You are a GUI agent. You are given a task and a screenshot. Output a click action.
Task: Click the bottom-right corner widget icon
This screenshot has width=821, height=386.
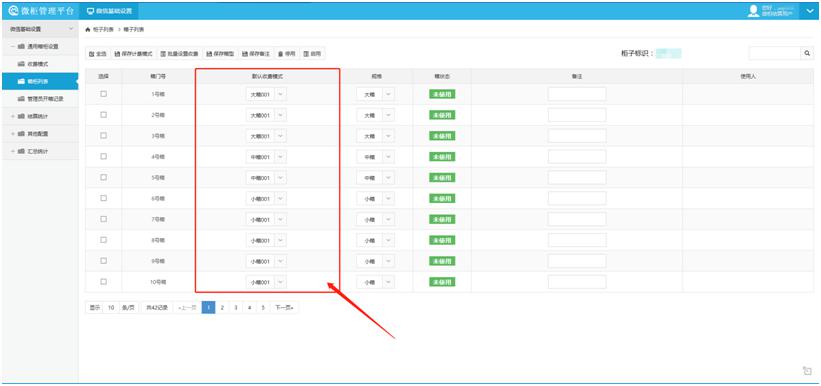point(807,371)
